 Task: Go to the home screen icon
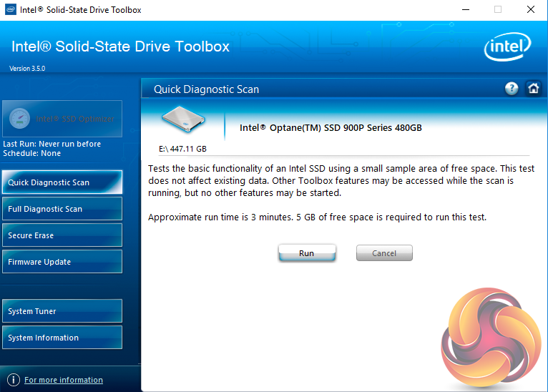pos(533,89)
